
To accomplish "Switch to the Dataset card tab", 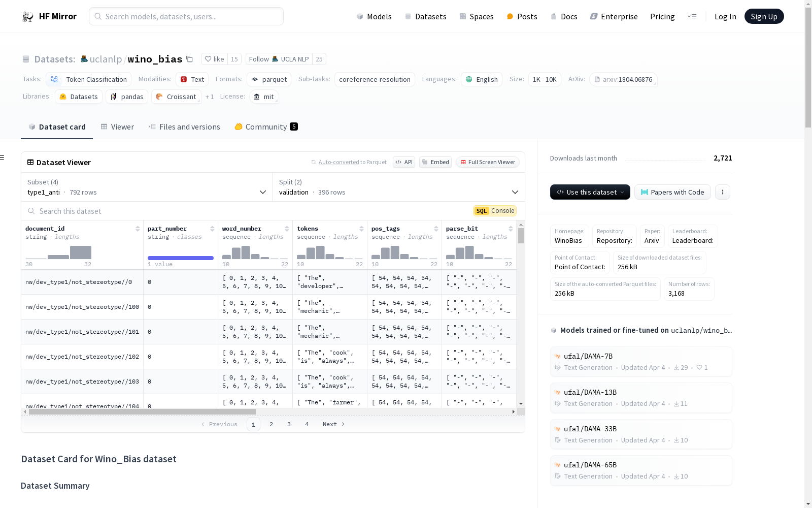I will click(57, 126).
